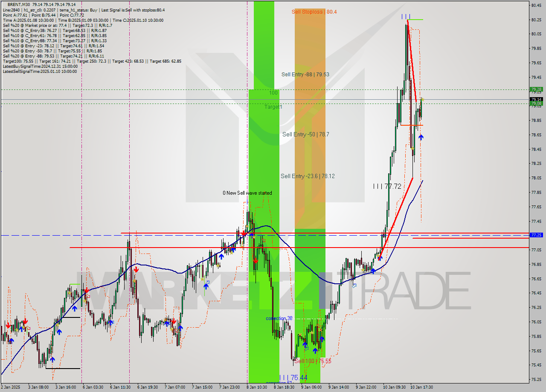The width and height of the screenshot is (546, 392).
Task: Click the 79.14 current price tag
Action: point(536,99)
